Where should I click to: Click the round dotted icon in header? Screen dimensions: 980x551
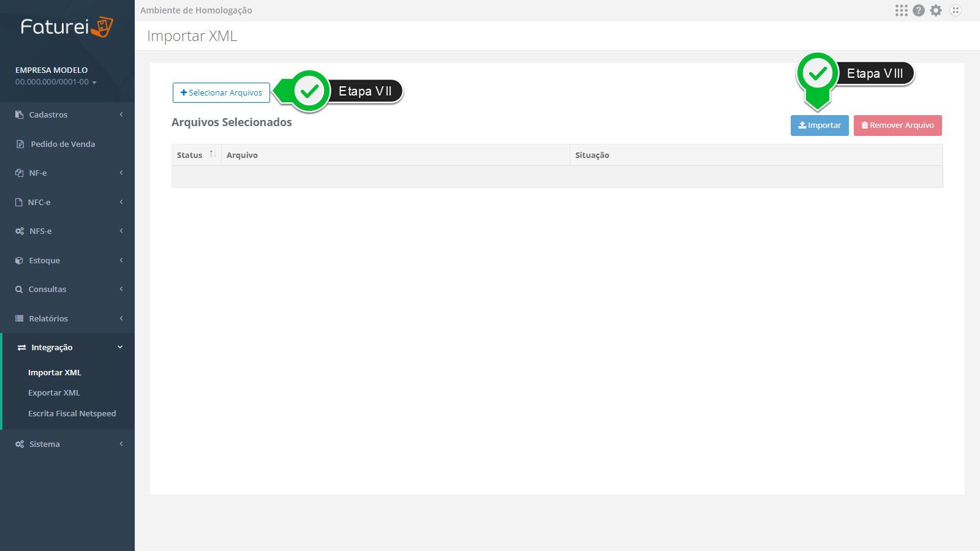[x=956, y=10]
